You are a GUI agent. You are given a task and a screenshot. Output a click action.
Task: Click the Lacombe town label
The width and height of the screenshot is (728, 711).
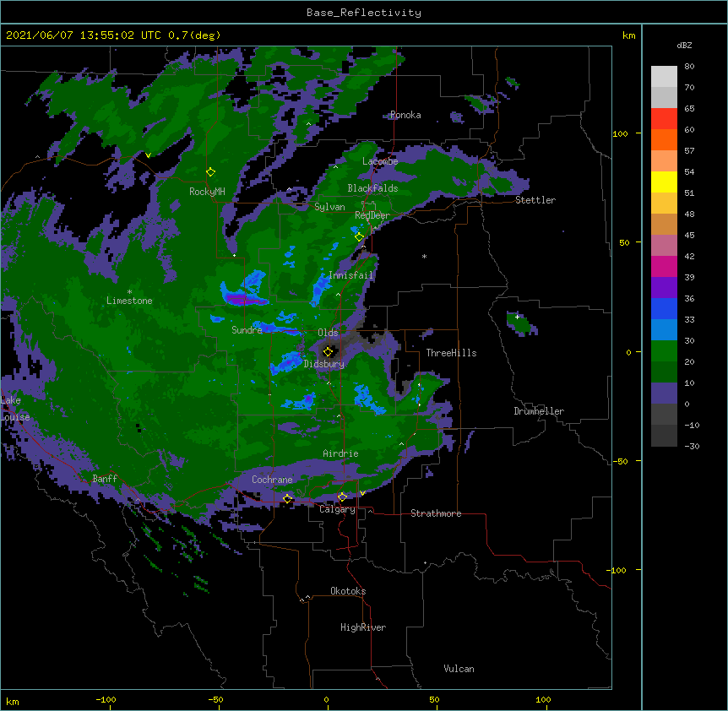point(380,161)
